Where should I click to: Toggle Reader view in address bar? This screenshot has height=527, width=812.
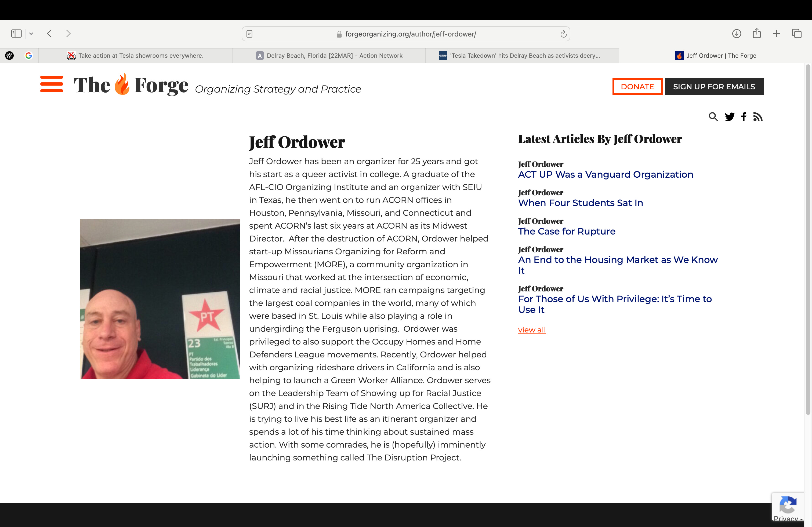point(249,34)
